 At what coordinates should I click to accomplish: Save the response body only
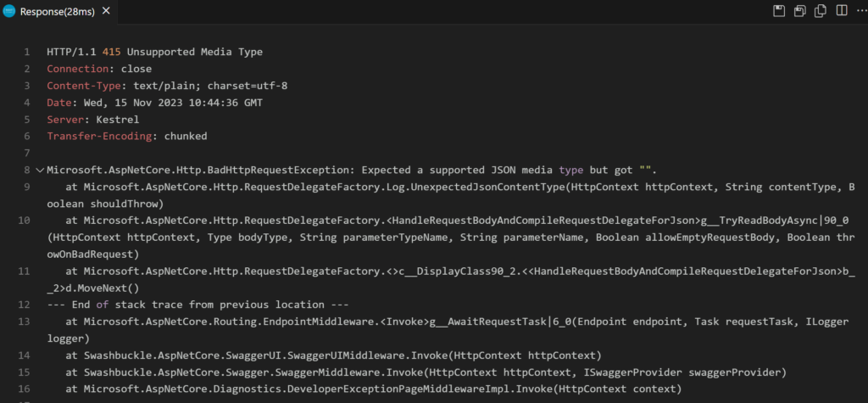(799, 10)
